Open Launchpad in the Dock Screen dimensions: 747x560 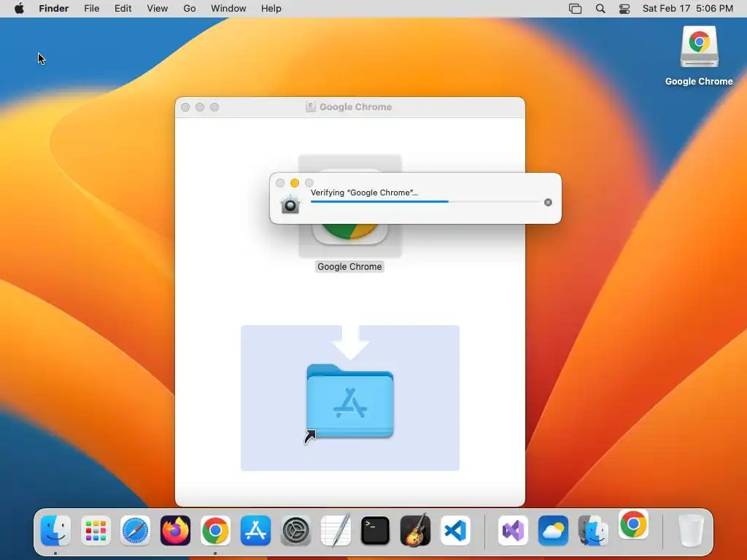click(x=96, y=530)
